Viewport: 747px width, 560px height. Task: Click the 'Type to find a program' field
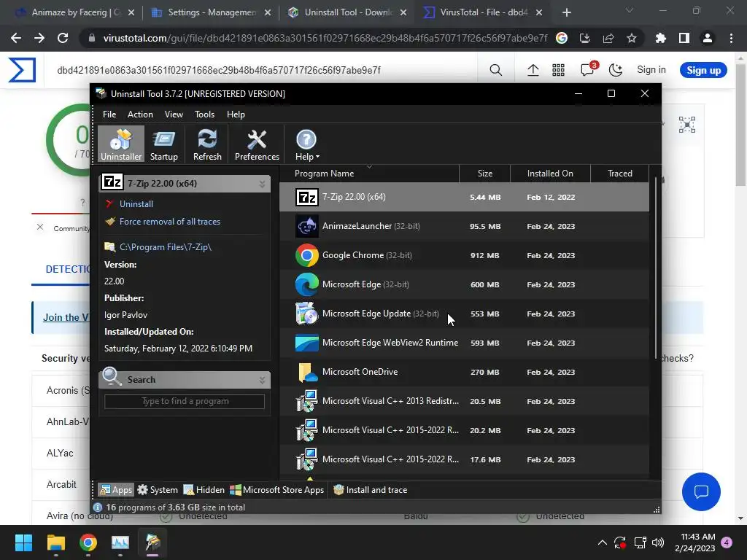pyautogui.click(x=185, y=402)
